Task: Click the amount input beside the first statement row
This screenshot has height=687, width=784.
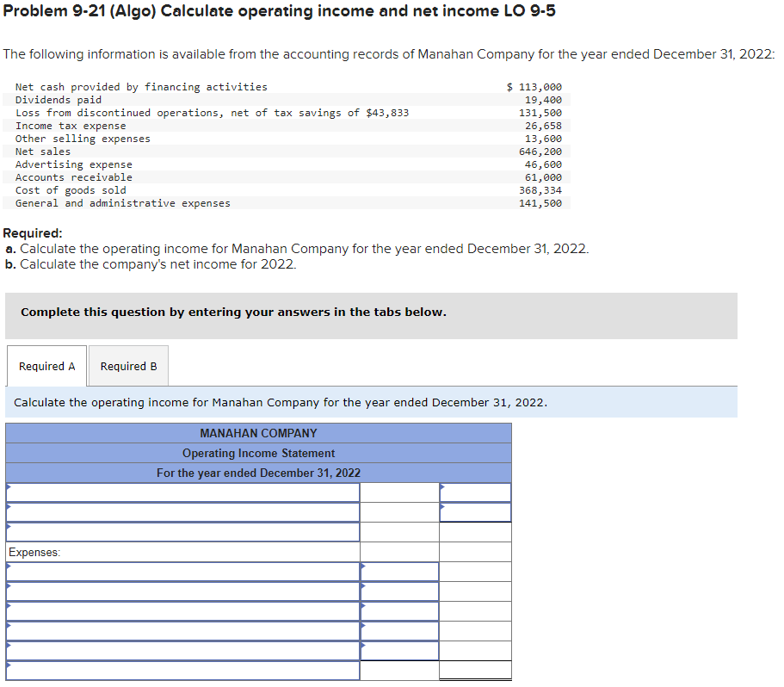Action: pyautogui.click(x=398, y=492)
